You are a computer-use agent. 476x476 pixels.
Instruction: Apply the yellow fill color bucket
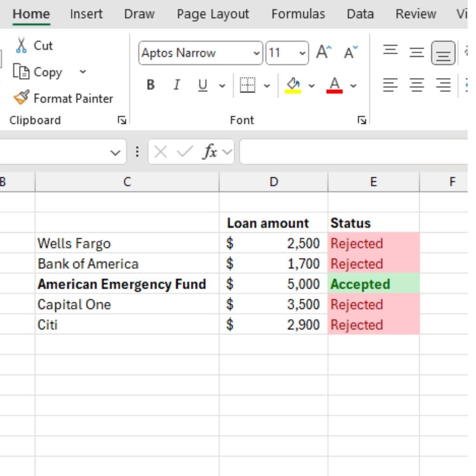click(293, 86)
